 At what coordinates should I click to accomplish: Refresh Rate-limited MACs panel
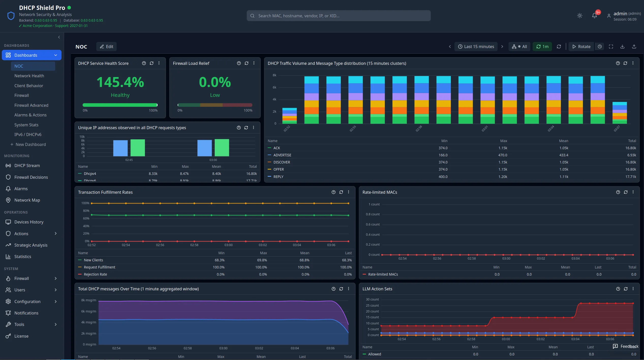626,192
